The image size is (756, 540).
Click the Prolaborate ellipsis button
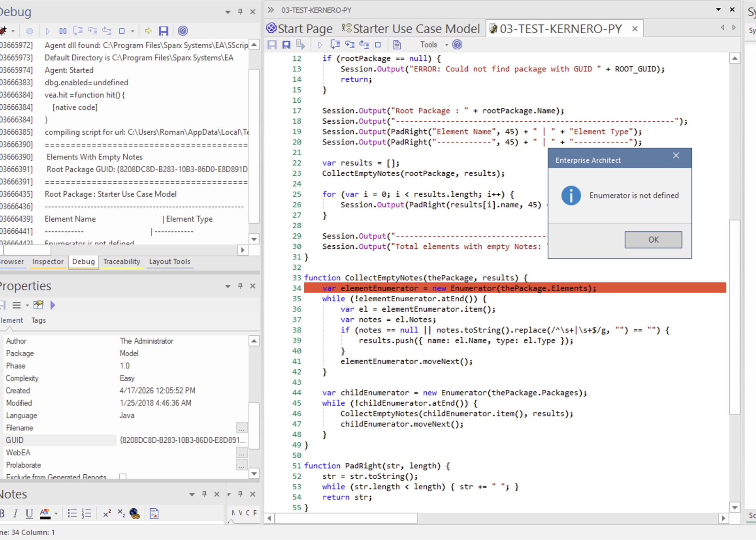pos(242,465)
